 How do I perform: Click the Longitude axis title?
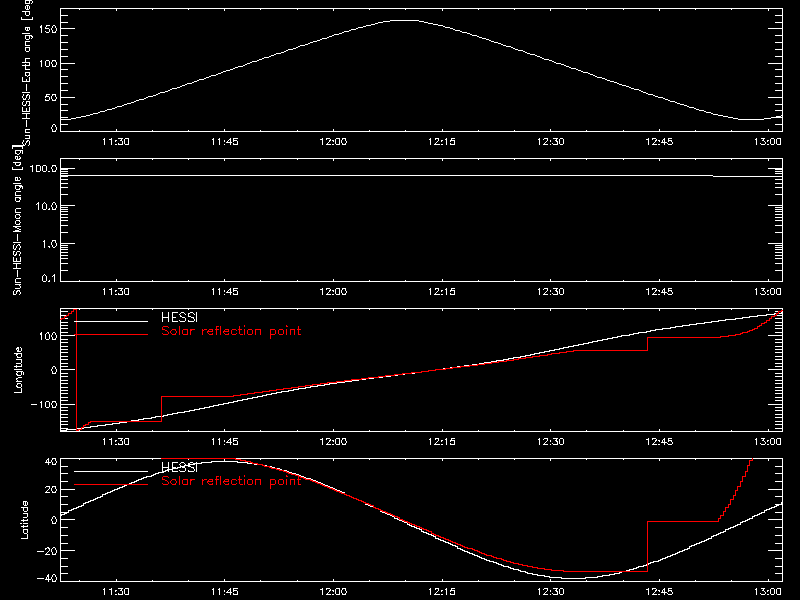[x=18, y=370]
